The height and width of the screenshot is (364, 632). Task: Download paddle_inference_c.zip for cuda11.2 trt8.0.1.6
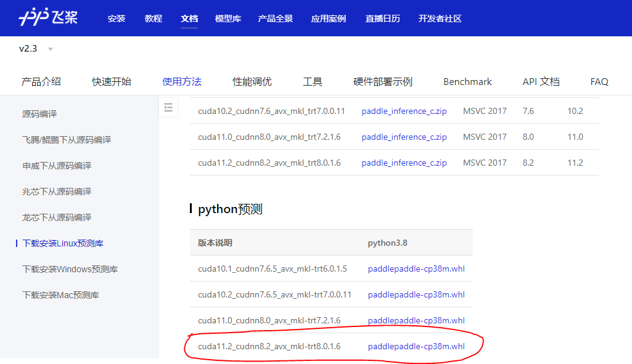coord(404,163)
